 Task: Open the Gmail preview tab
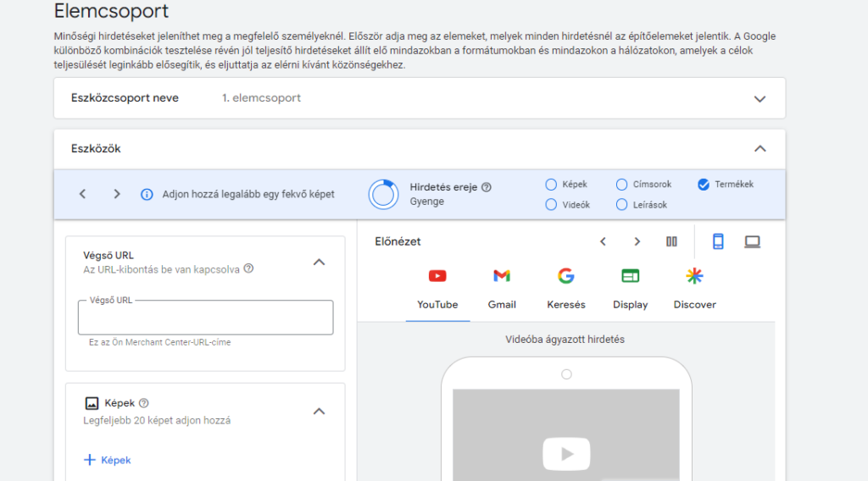(502, 288)
